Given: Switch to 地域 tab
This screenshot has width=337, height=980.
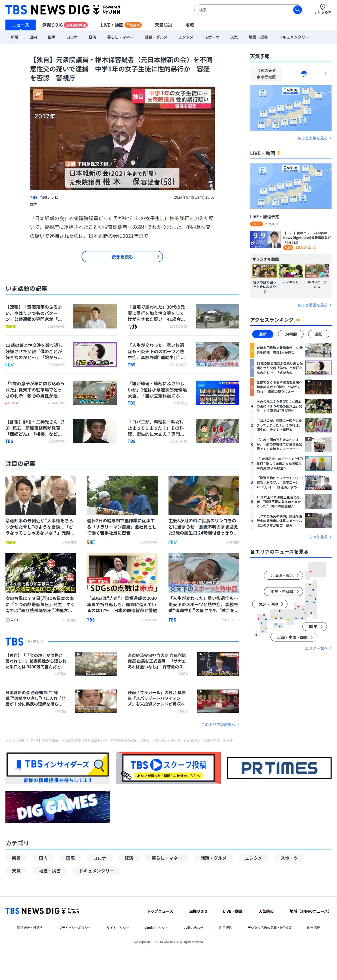Looking at the screenshot, I should pos(190,25).
